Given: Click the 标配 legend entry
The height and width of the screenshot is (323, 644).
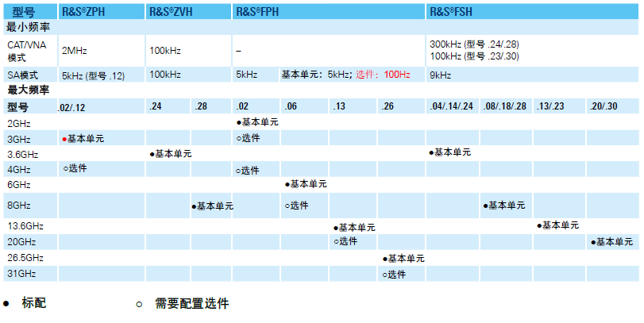Looking at the screenshot, I should tap(34, 303).
